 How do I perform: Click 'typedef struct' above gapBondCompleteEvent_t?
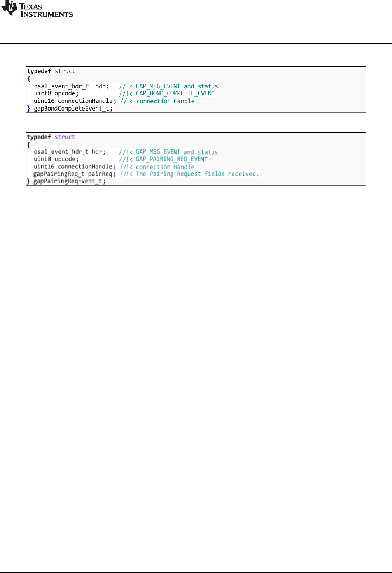[x=51, y=71]
